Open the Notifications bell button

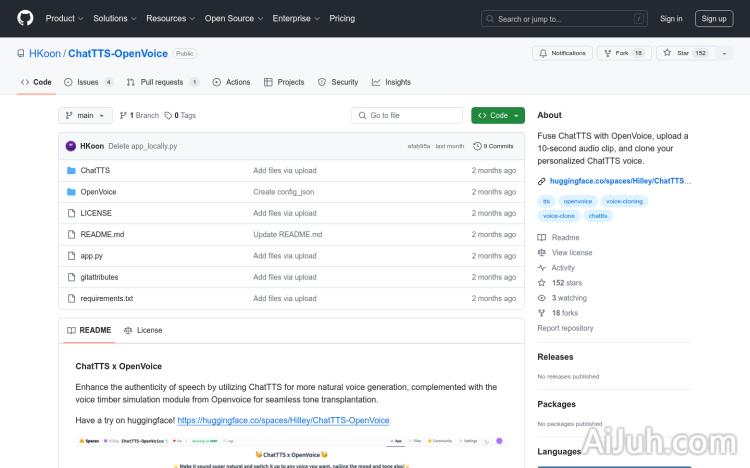pos(563,53)
